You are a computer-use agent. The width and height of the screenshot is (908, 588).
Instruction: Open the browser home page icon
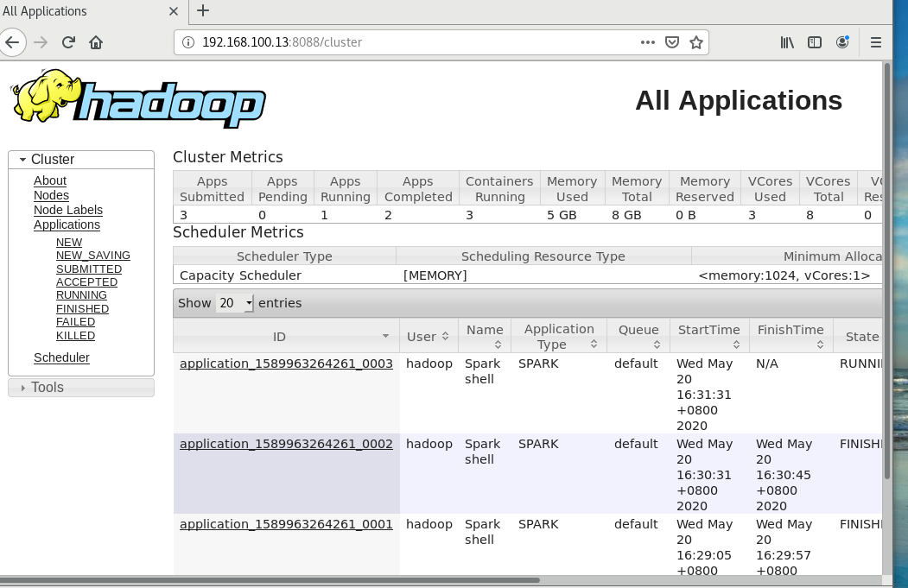click(x=96, y=42)
